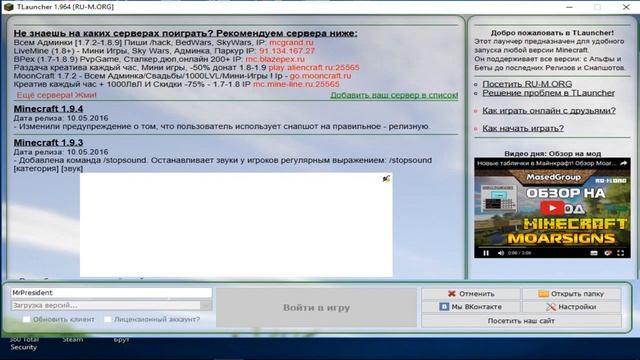Open the video player settings gear
The height and width of the screenshot is (360, 640).
608,253
